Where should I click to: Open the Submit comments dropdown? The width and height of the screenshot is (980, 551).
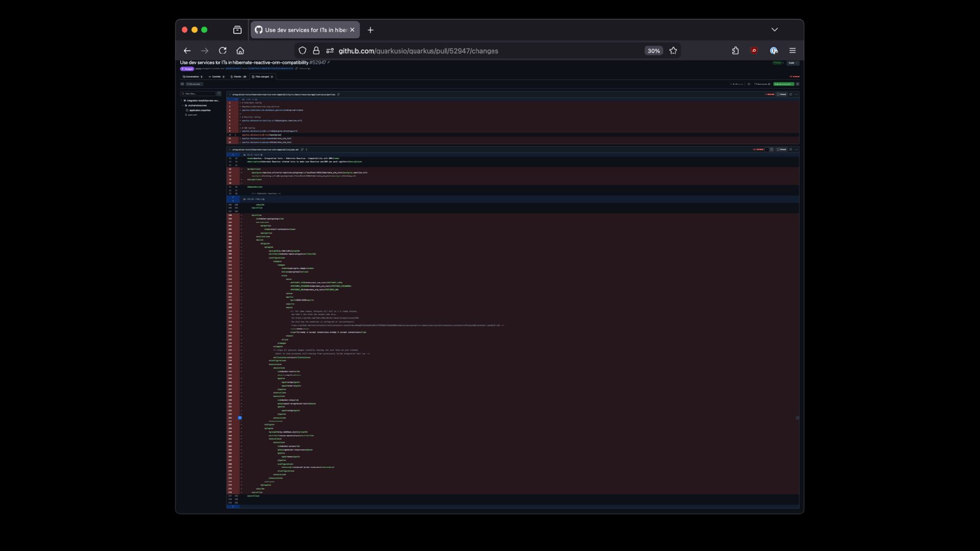coord(784,84)
